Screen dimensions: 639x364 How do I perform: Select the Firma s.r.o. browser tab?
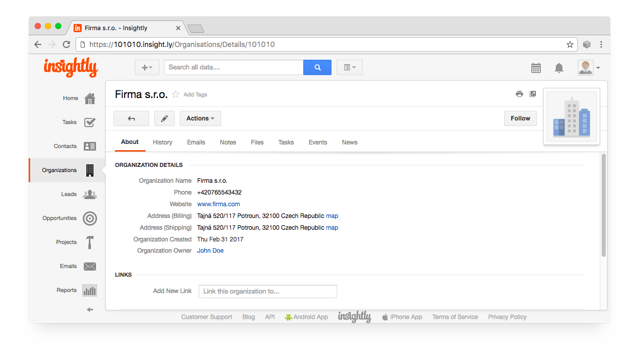128,28
